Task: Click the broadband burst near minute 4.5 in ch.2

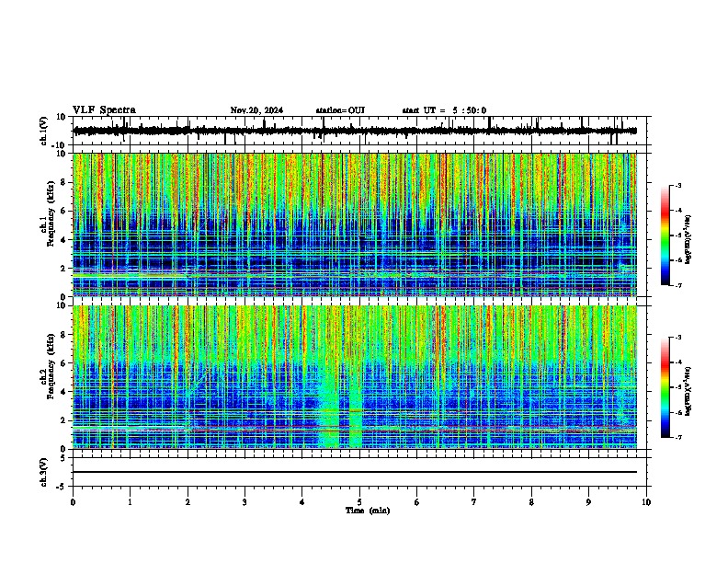Action: click(330, 408)
